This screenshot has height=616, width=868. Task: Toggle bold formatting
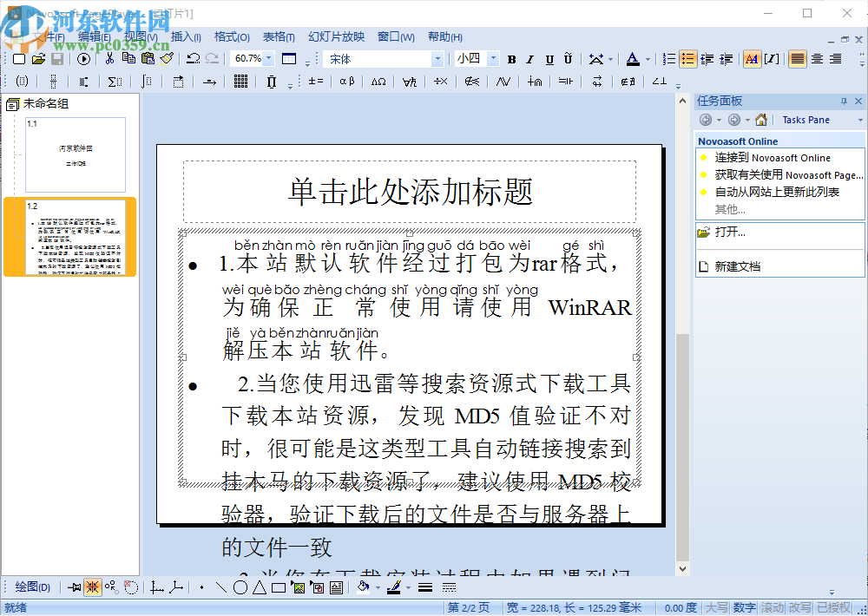click(x=510, y=58)
